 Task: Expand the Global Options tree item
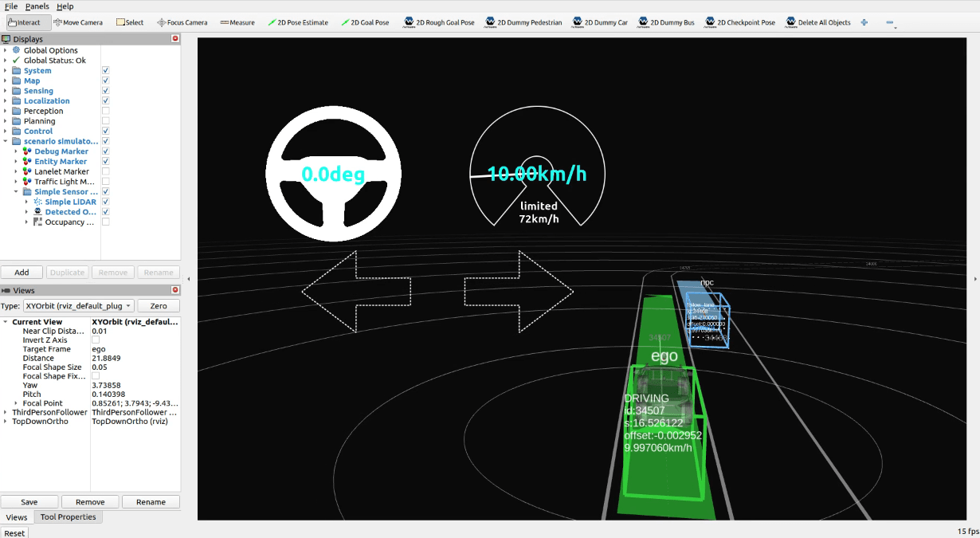[x=5, y=50]
